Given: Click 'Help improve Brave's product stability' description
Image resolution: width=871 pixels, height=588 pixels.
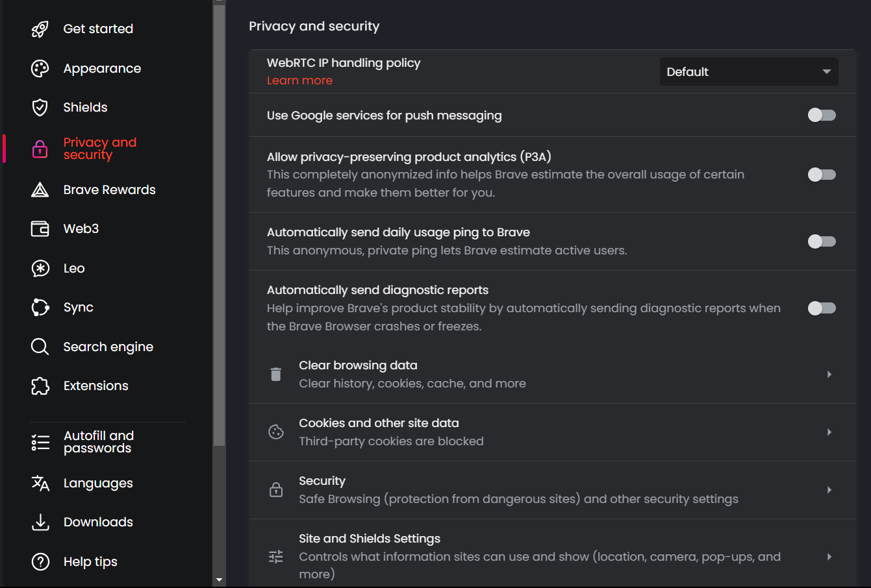Looking at the screenshot, I should pyautogui.click(x=524, y=317).
